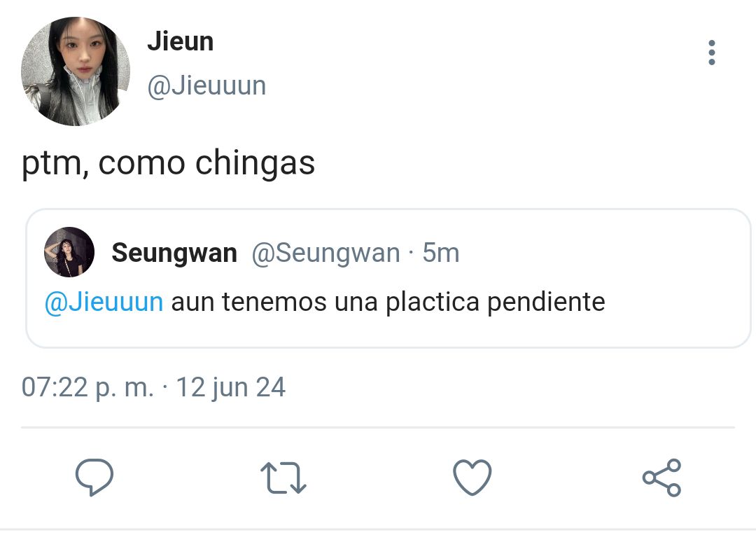The height and width of the screenshot is (542, 756).
Task: Click the 12 jun 24 date
Action: [x=230, y=388]
